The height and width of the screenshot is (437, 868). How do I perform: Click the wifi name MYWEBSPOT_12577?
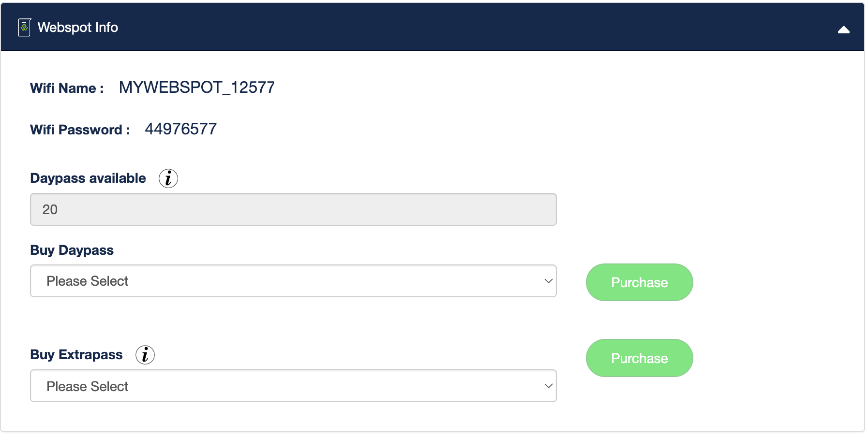click(196, 87)
